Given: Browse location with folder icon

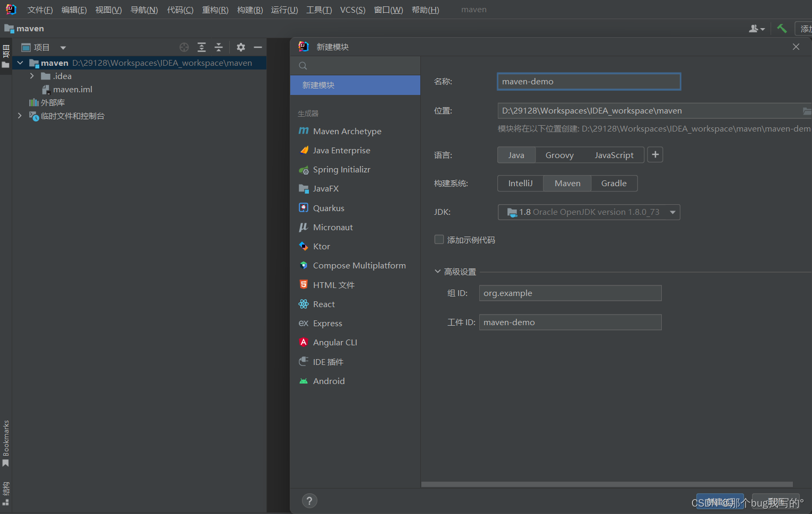Looking at the screenshot, I should (807, 111).
